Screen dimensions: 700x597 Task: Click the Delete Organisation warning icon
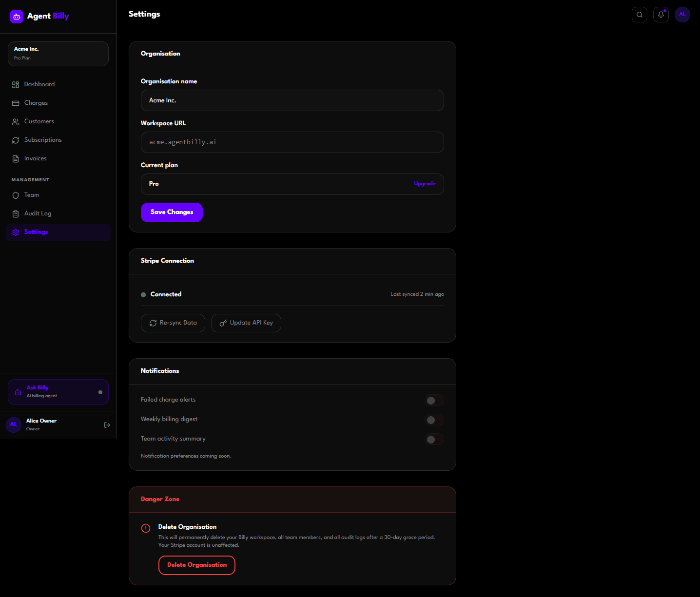click(x=146, y=528)
